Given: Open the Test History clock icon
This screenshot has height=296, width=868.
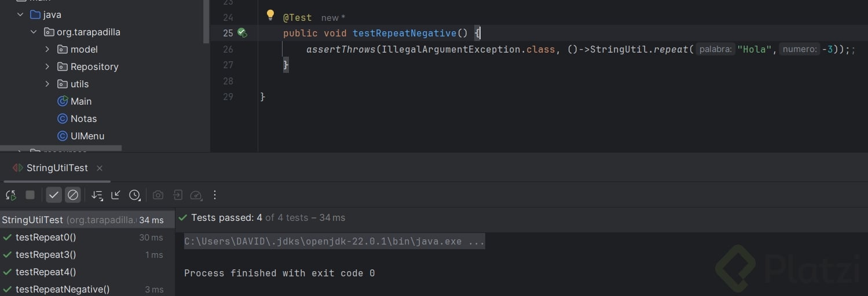Looking at the screenshot, I should 135,195.
